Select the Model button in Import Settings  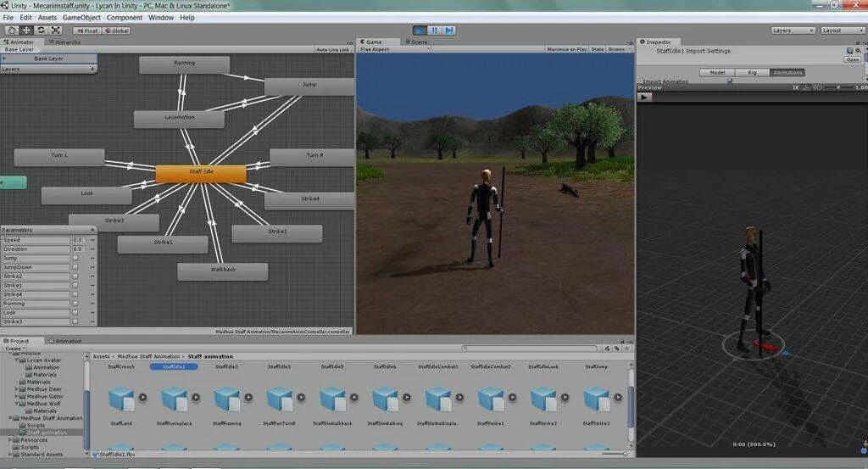coord(717,73)
